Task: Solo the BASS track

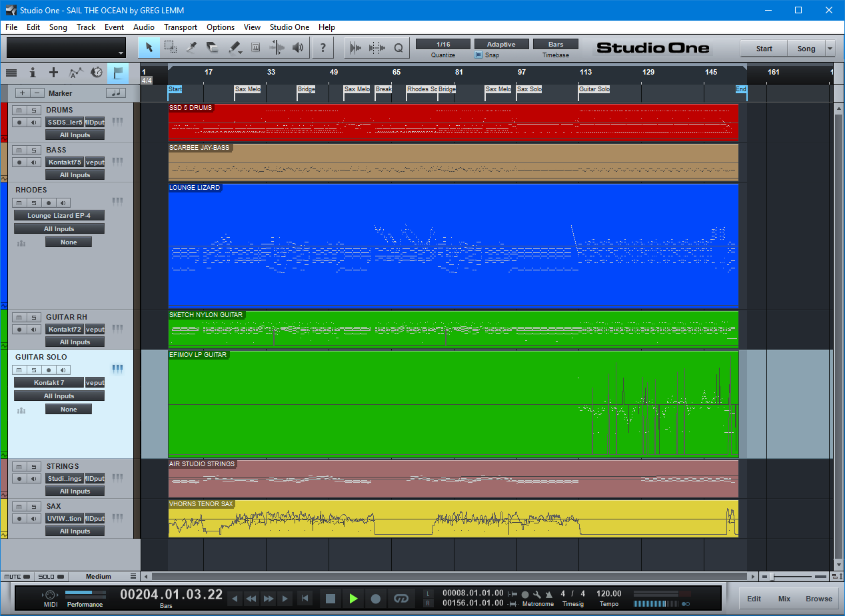Action: pyautogui.click(x=33, y=150)
